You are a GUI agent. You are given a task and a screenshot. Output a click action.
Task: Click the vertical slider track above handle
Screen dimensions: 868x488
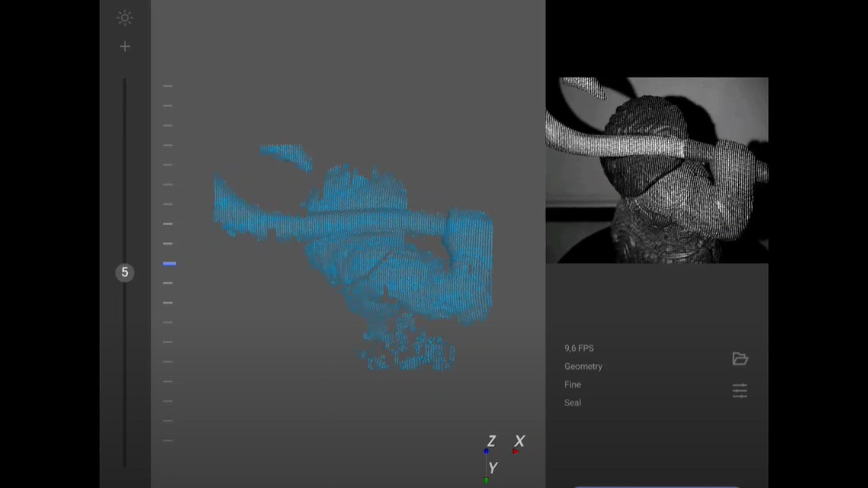click(125, 172)
